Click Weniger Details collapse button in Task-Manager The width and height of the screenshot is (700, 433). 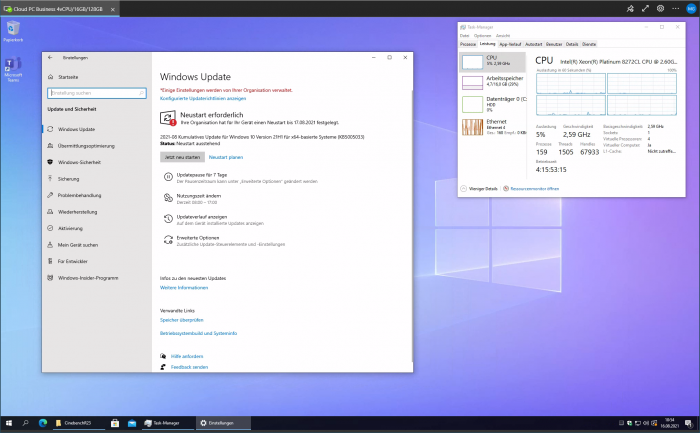click(x=479, y=188)
